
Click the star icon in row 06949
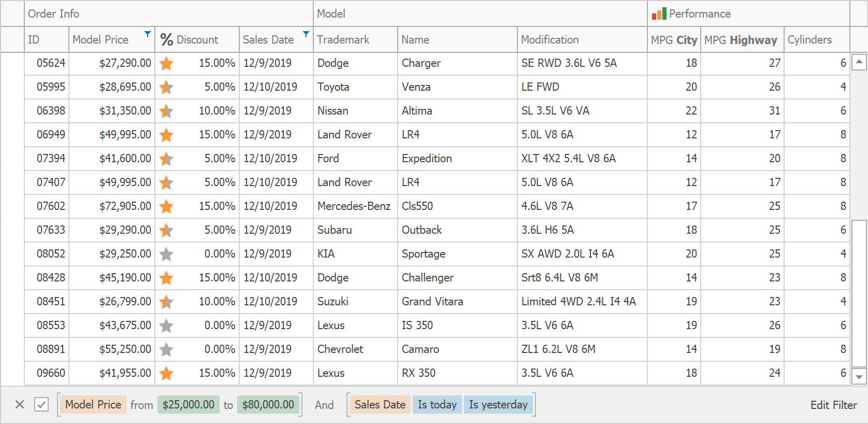pyautogui.click(x=166, y=135)
